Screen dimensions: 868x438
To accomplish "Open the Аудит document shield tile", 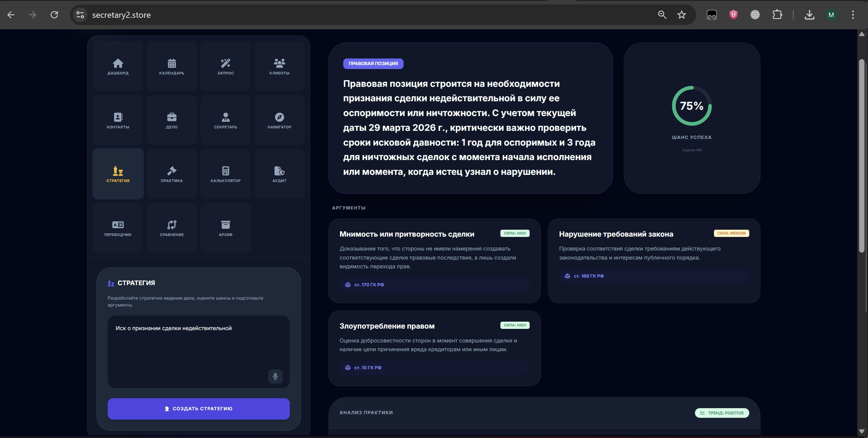I will (279, 174).
